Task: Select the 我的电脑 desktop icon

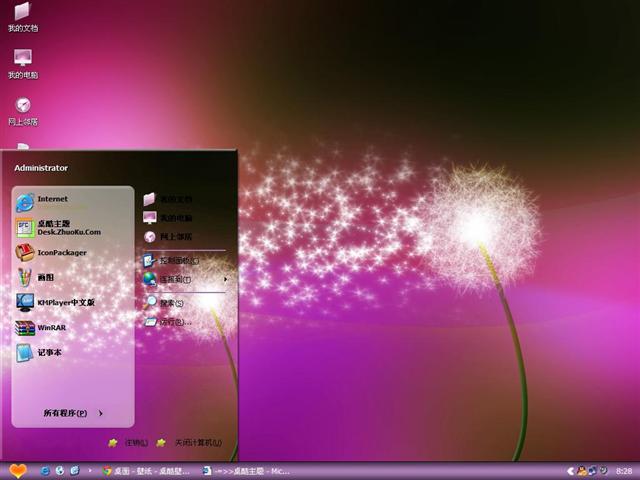Action: [22, 63]
